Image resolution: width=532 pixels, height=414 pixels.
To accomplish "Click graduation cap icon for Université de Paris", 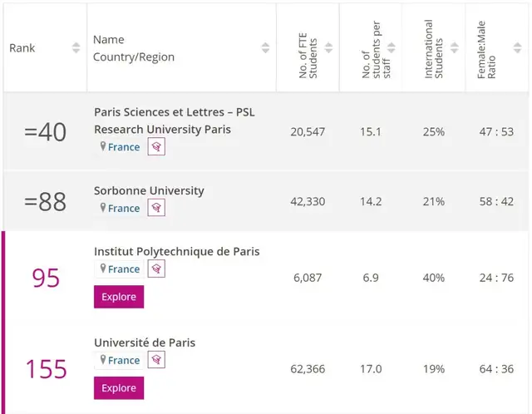I will point(156,360).
